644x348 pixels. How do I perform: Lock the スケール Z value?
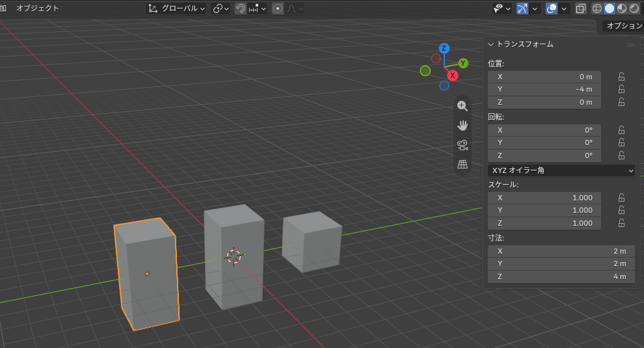[x=621, y=223]
